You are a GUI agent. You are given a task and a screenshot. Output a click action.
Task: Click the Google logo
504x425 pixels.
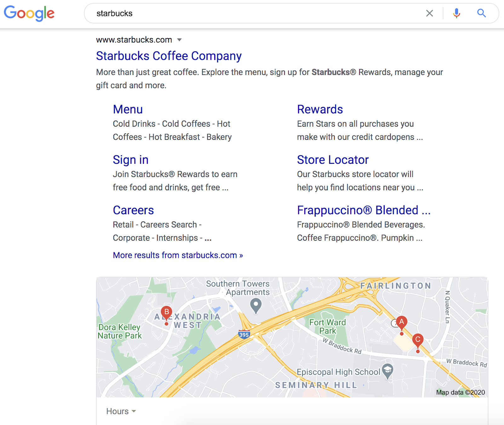click(29, 14)
